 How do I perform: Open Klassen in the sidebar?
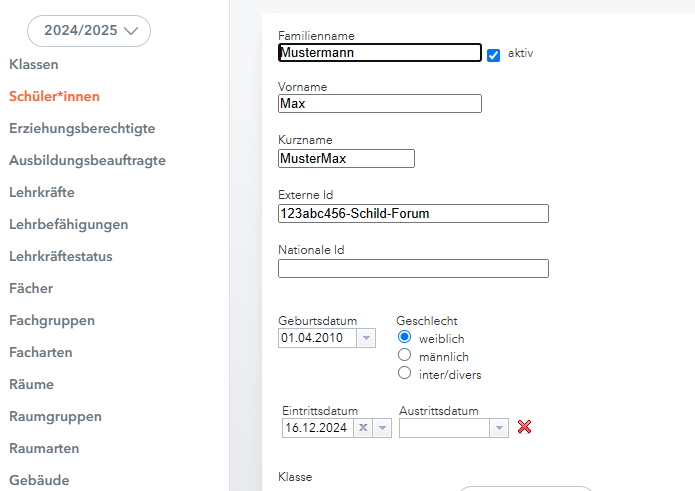pyautogui.click(x=34, y=65)
